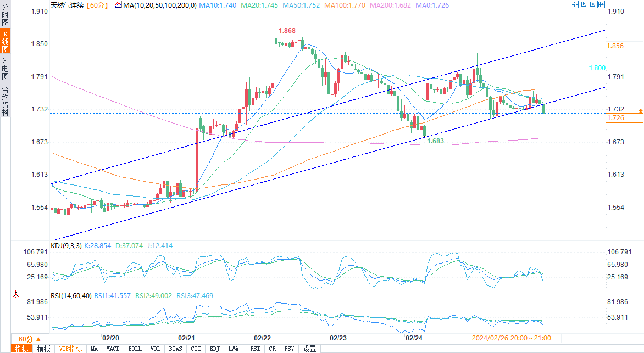Select the LW& indicator button

(x=234, y=349)
